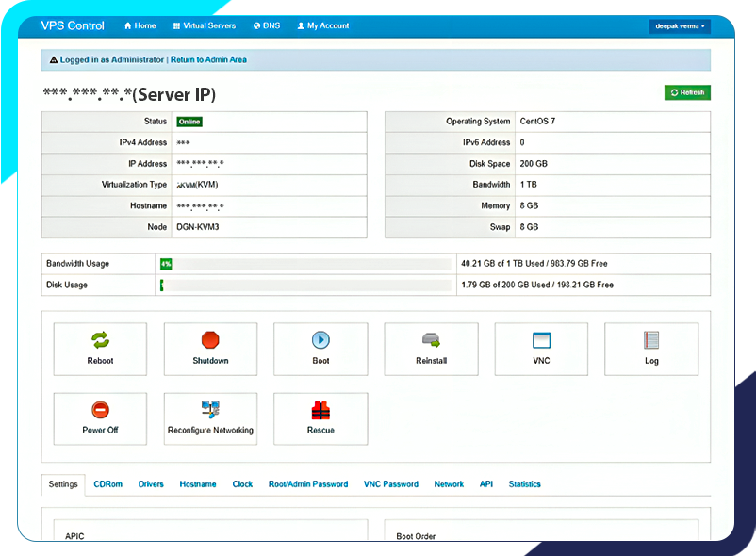
Task: Open the Virtual Servers menu item
Action: [x=205, y=26]
